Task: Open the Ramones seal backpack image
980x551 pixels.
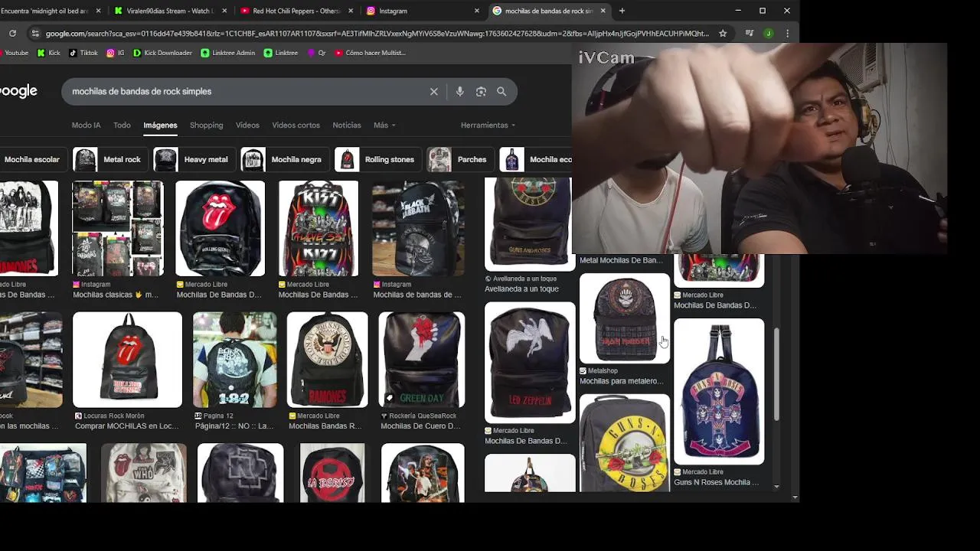Action: tap(327, 360)
